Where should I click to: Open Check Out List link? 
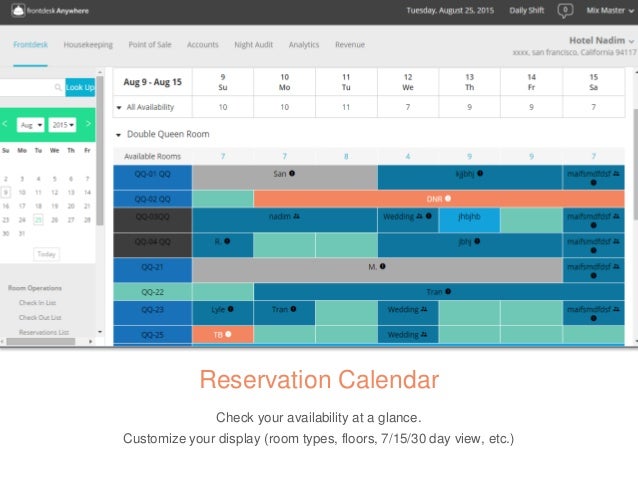40,317
